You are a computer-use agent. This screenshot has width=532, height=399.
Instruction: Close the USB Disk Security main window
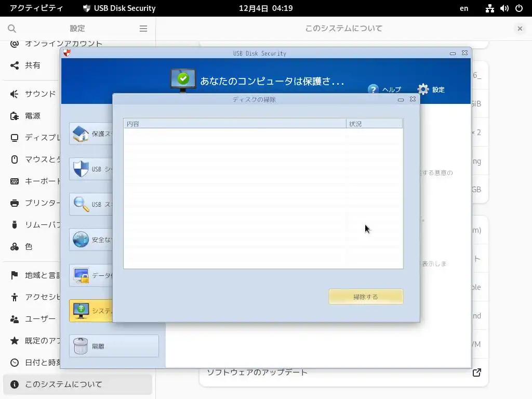[464, 53]
